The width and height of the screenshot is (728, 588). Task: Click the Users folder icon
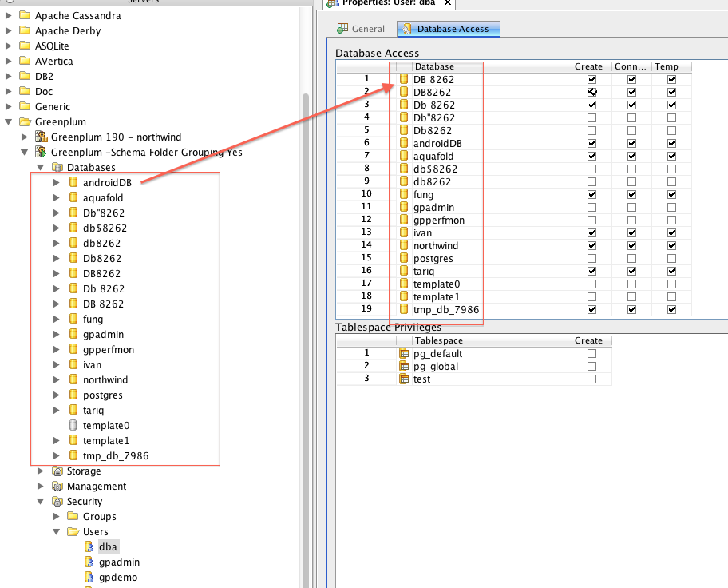[73, 531]
